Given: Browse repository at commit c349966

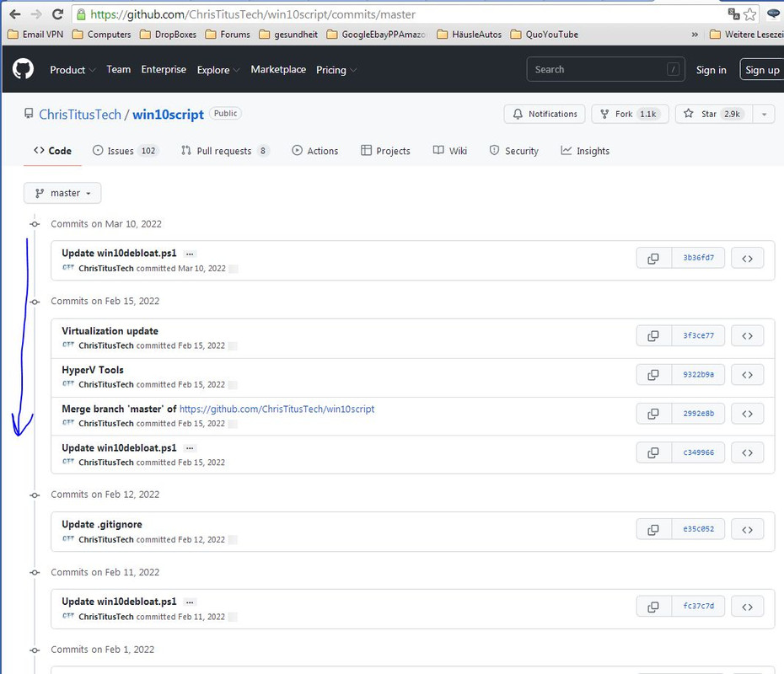Looking at the screenshot, I should [747, 452].
